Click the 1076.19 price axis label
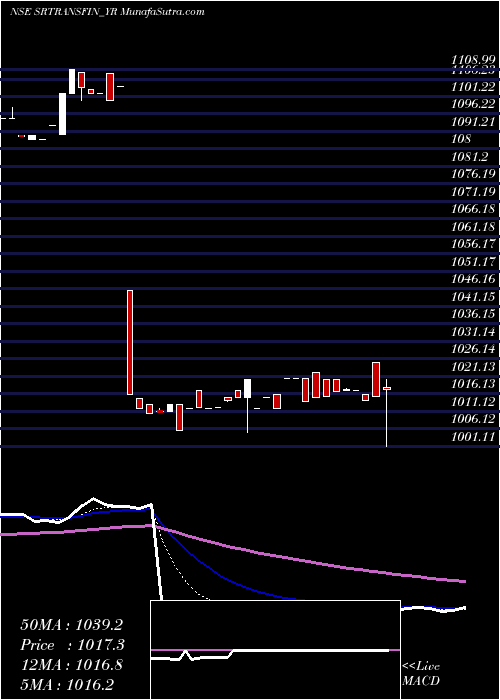500x700 pixels. (472, 174)
